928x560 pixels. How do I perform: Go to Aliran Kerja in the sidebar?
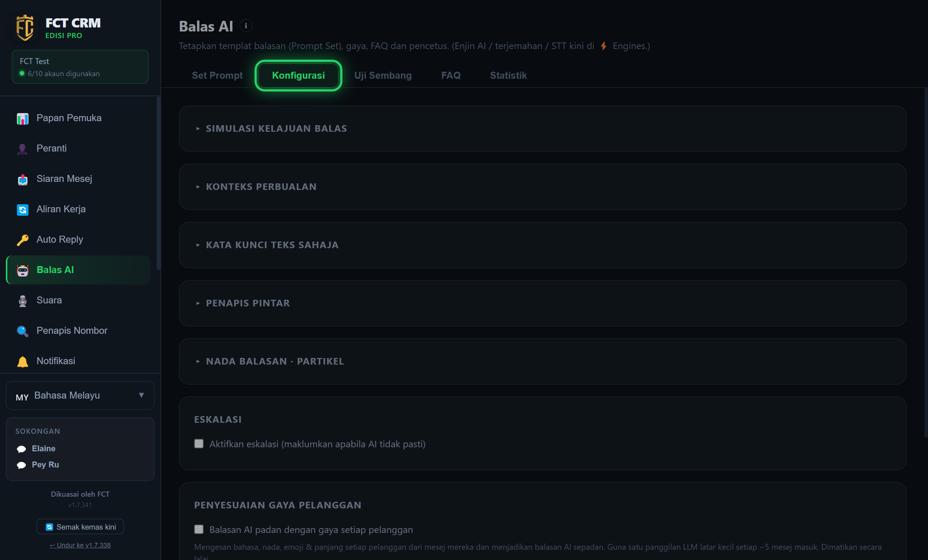tap(78, 209)
